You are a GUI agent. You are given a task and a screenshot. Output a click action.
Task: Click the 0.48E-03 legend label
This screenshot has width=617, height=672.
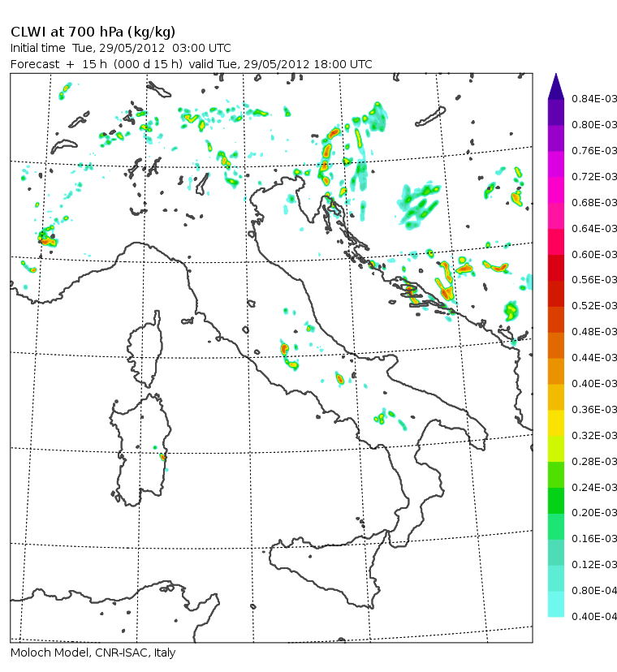click(x=594, y=332)
